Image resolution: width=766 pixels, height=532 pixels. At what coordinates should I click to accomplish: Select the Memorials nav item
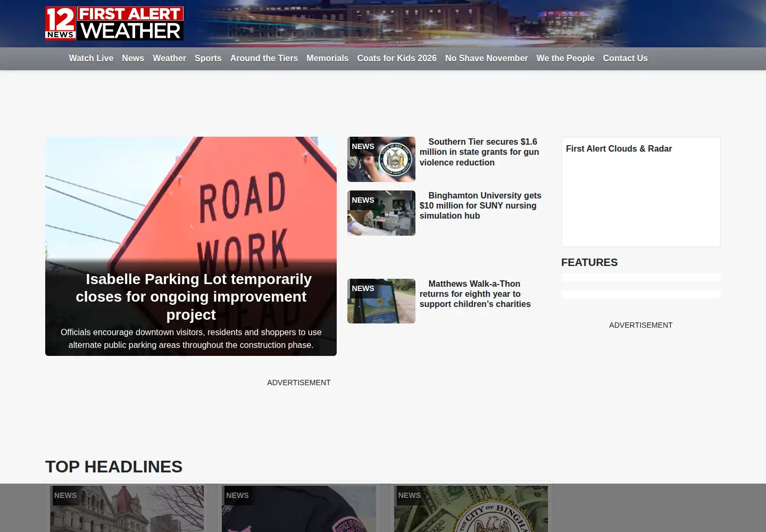[328, 58]
